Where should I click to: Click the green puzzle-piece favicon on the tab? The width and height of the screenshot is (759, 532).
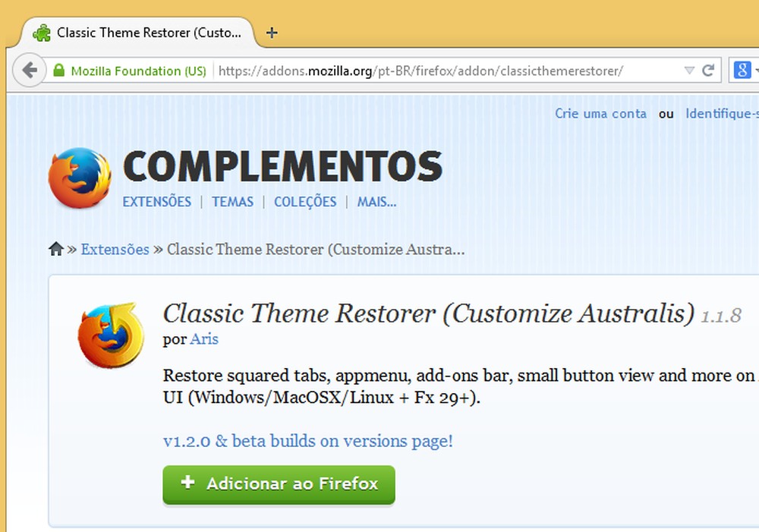tap(42, 33)
